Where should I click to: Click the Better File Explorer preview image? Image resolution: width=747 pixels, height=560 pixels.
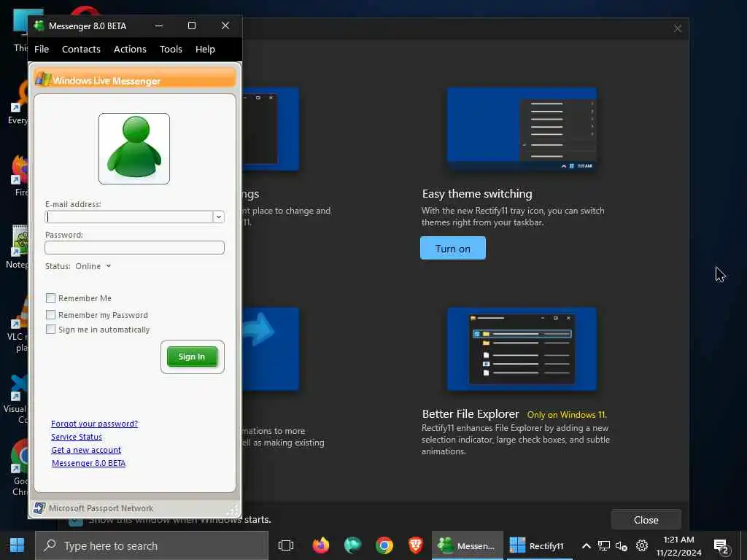(522, 349)
